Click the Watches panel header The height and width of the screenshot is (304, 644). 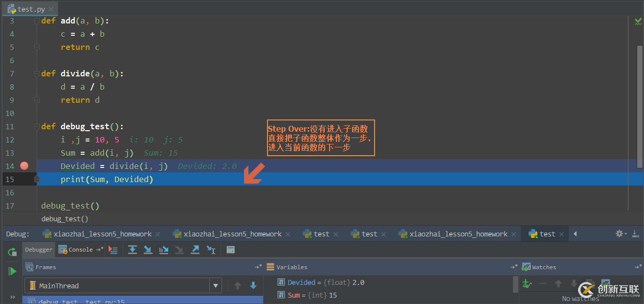(581, 267)
